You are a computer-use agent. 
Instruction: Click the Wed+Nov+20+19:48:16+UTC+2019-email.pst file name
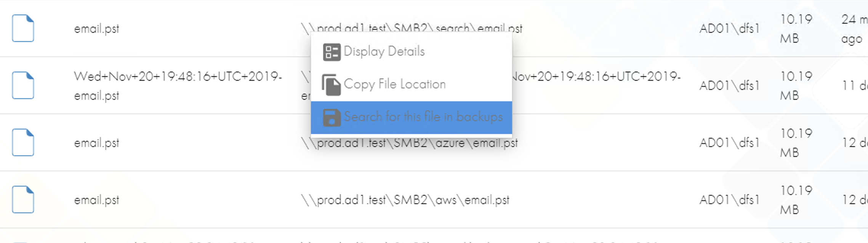178,86
